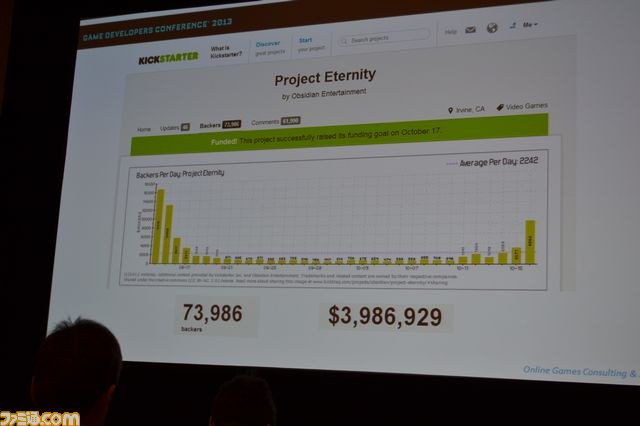This screenshot has width=640, height=426.
Task: Click the profile avatar icon beside Me
Action: click(x=513, y=25)
